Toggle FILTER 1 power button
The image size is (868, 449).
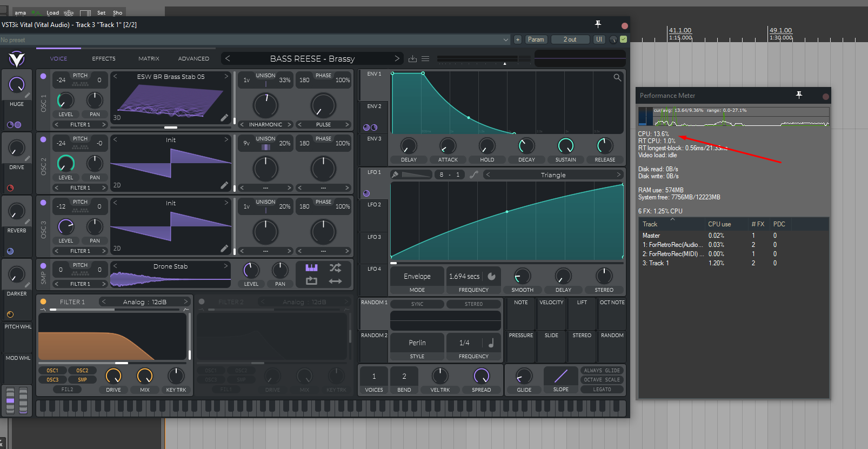43,301
